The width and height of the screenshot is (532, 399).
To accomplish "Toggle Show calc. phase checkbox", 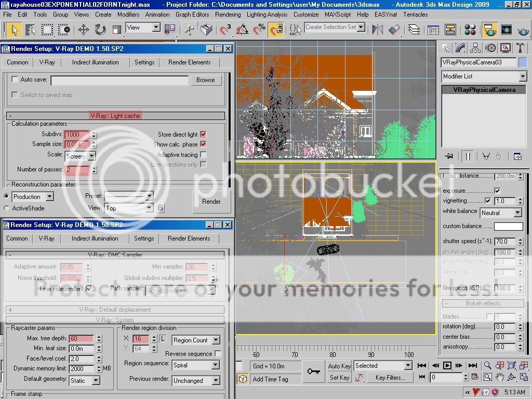I will coord(203,144).
